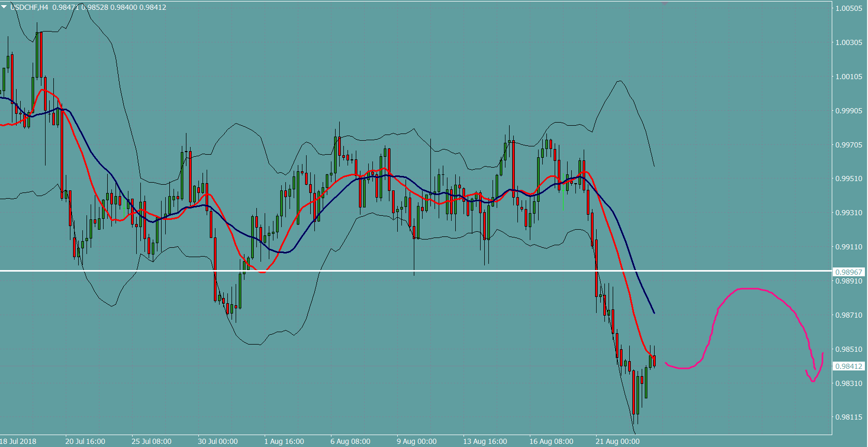Click the 21 Aug 00:00 time label

(x=617, y=441)
